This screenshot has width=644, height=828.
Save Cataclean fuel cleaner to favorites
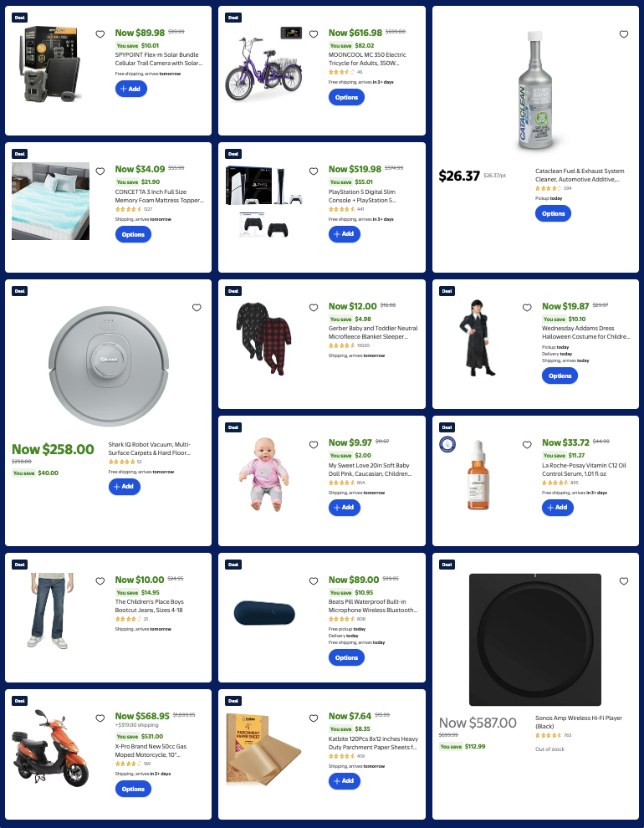[x=623, y=33]
